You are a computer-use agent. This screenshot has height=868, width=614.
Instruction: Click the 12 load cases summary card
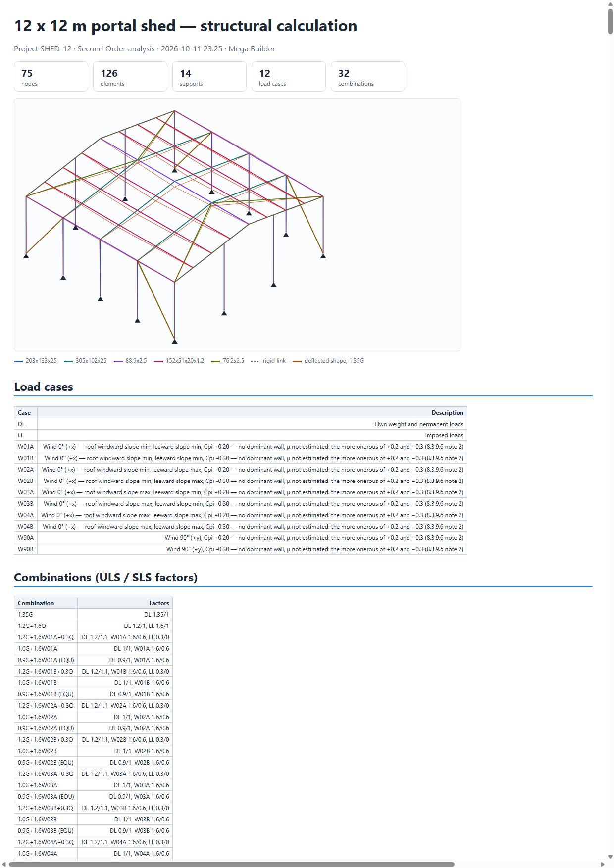tap(289, 77)
